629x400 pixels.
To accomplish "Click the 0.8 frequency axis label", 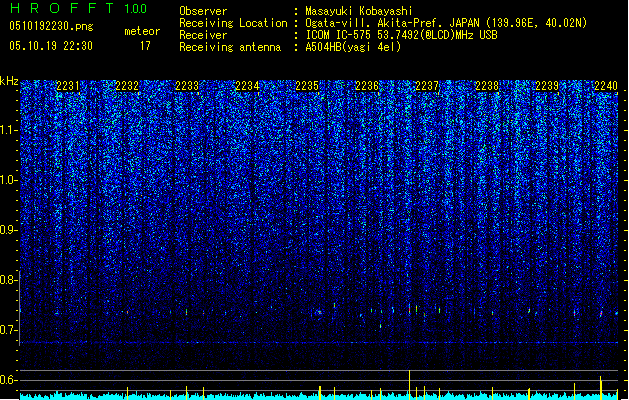I will [x=9, y=280].
